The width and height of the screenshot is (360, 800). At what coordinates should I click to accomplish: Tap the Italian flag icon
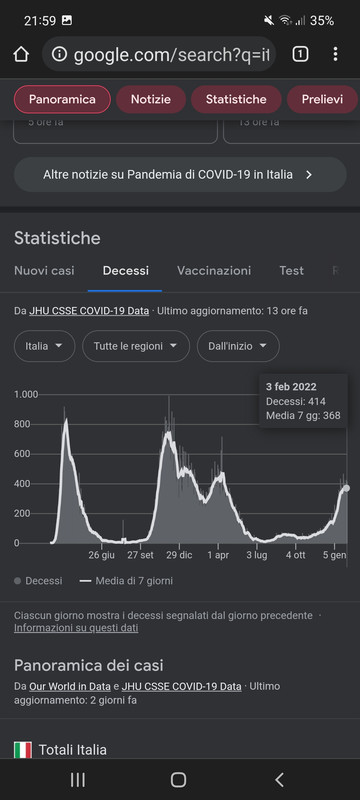[22, 749]
